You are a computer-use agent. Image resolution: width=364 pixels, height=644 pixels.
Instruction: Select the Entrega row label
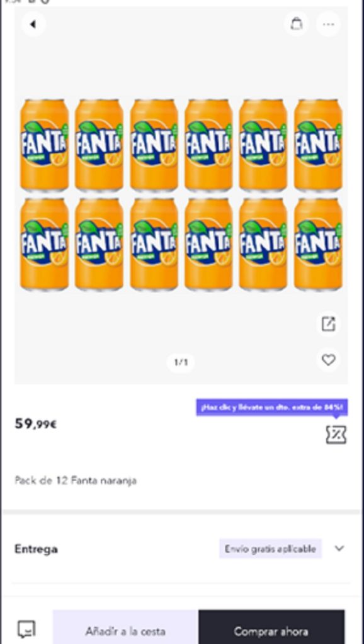[x=36, y=549]
